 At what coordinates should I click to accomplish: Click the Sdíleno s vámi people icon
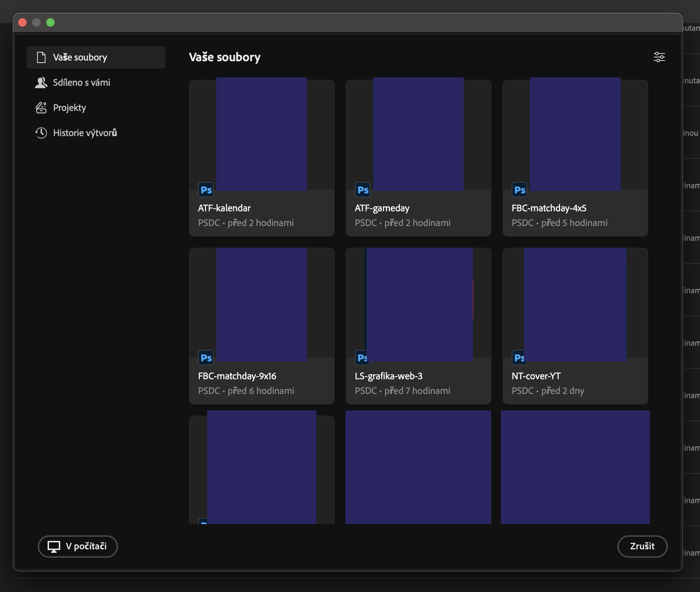pos(41,83)
